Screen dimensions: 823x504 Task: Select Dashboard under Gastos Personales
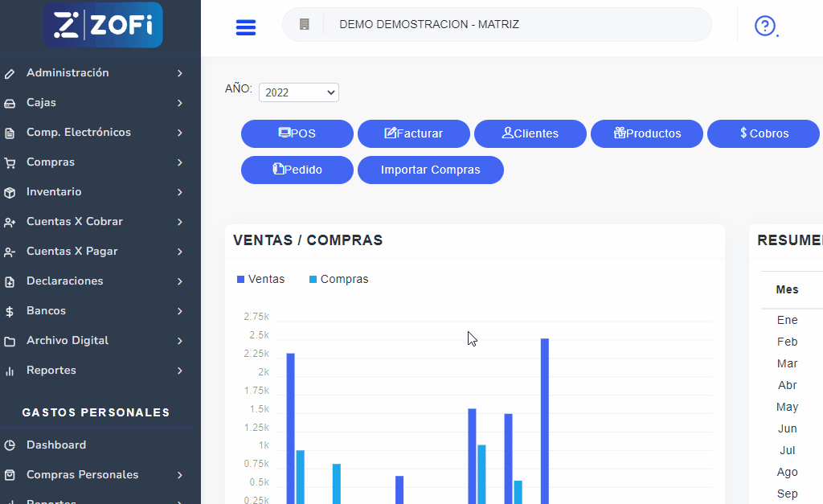pyautogui.click(x=56, y=445)
